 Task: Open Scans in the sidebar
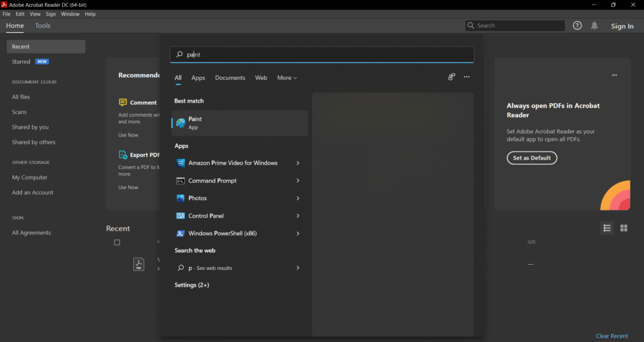coord(19,112)
